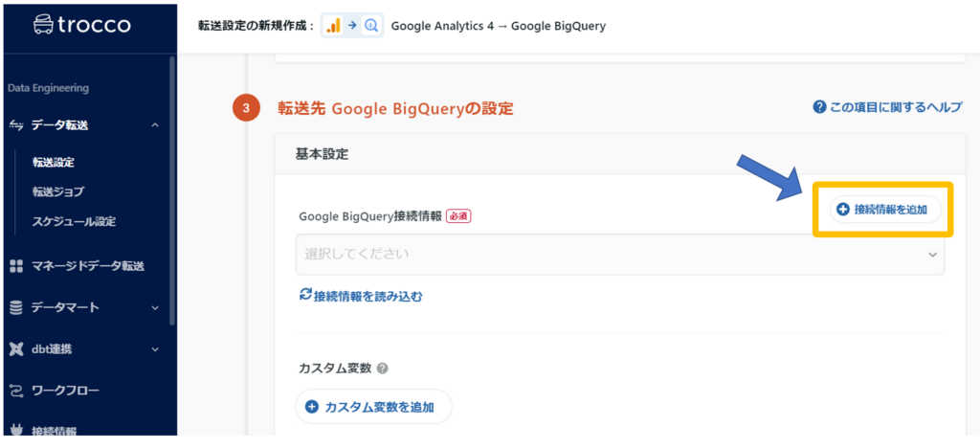Click the 接続情報 plug icon in sidebar
The height and width of the screenshot is (448, 980).
pyautogui.click(x=15, y=431)
